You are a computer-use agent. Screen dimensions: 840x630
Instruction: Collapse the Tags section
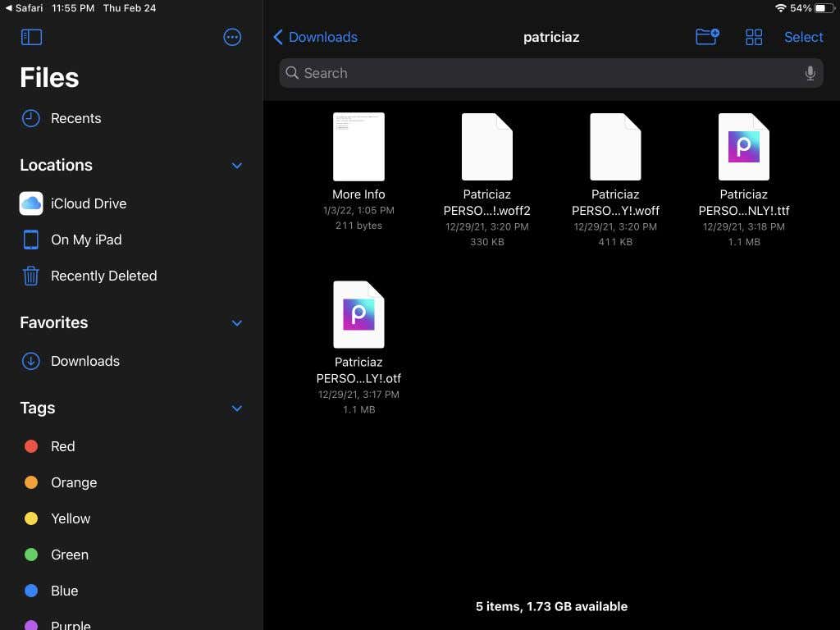click(237, 408)
